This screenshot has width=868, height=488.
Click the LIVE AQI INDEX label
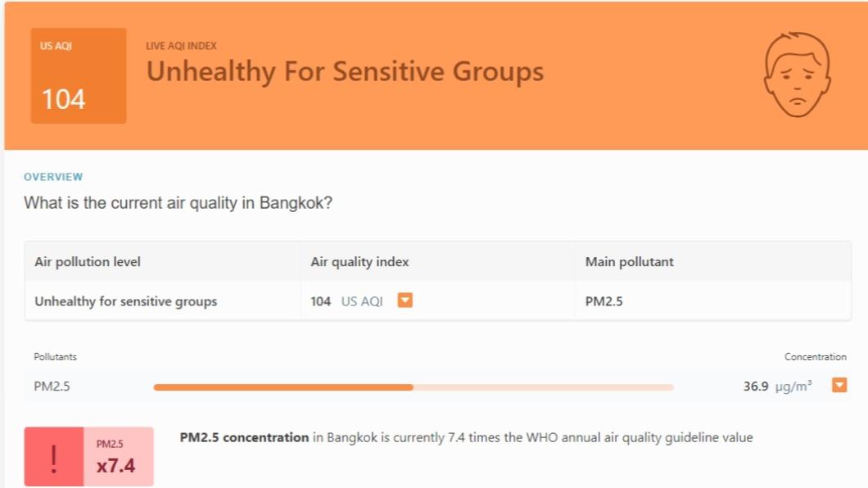point(182,46)
